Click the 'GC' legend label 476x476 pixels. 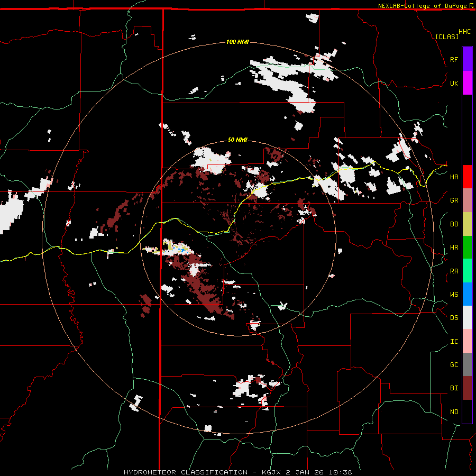tap(454, 365)
